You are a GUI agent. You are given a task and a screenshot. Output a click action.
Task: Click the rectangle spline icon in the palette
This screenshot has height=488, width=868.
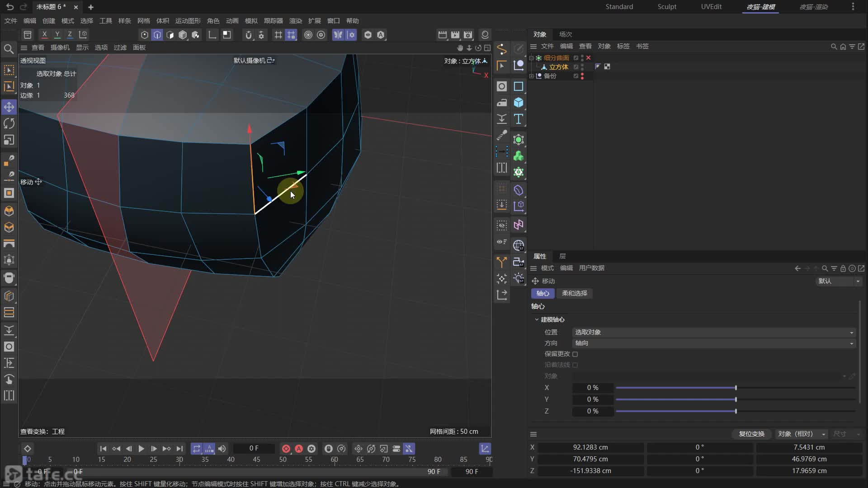point(519,86)
